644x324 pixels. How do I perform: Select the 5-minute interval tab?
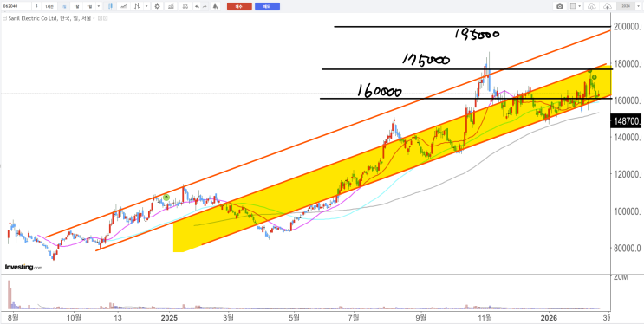(x=36, y=6)
